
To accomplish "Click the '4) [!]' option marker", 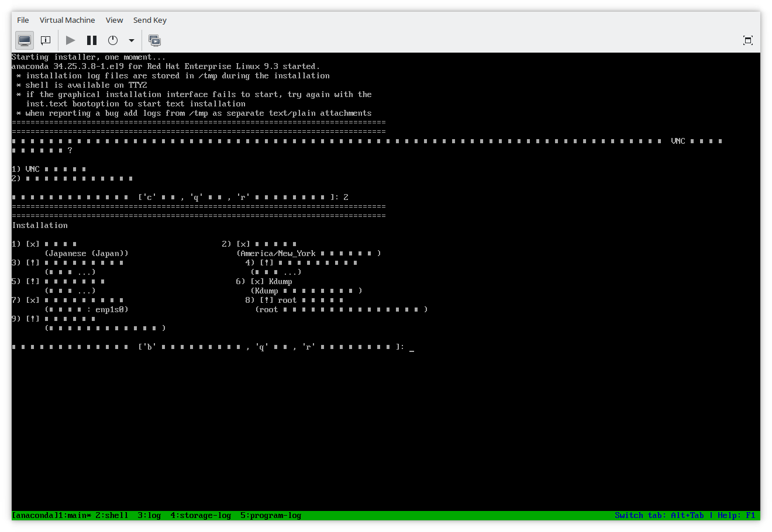I will 259,263.
